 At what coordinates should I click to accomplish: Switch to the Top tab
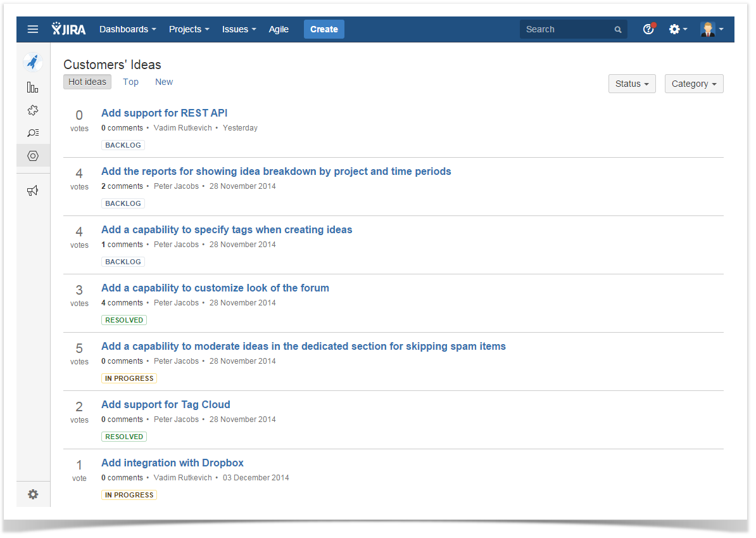point(130,82)
